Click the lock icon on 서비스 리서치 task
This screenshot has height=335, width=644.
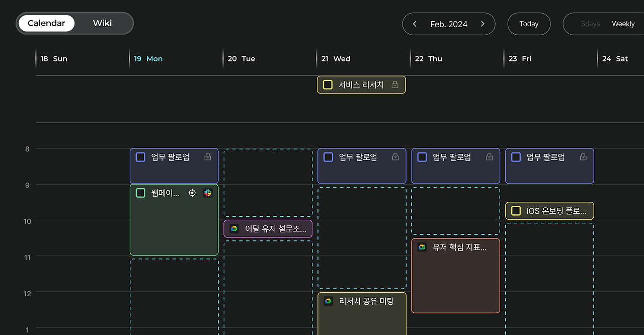395,85
